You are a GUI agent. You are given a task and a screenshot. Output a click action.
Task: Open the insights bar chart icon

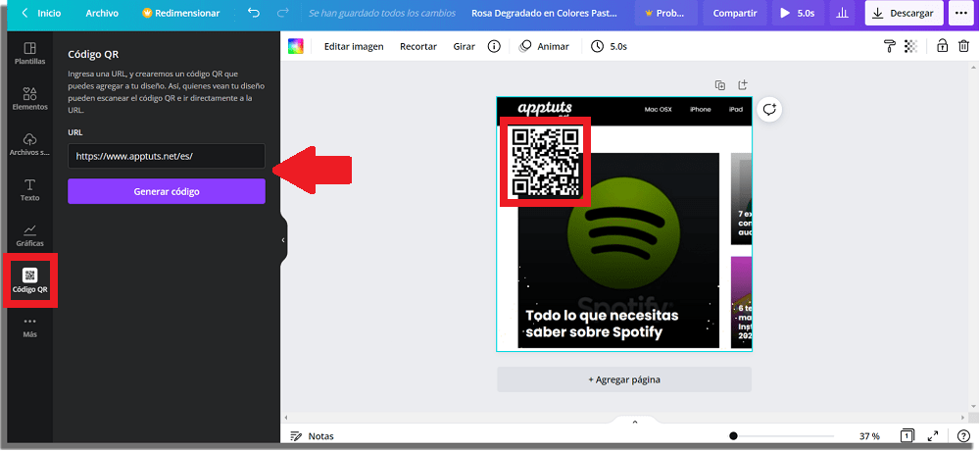(843, 13)
